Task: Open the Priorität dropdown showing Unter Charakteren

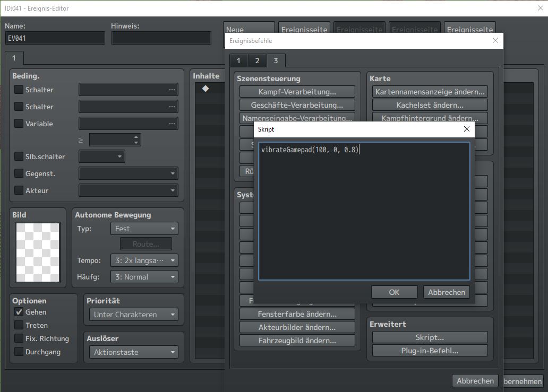Action: [133, 315]
